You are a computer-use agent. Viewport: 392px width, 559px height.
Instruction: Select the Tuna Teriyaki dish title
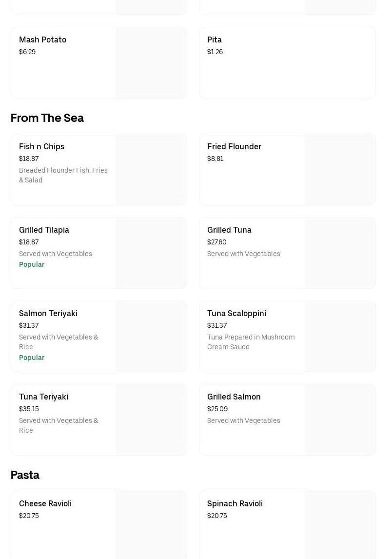coord(43,397)
